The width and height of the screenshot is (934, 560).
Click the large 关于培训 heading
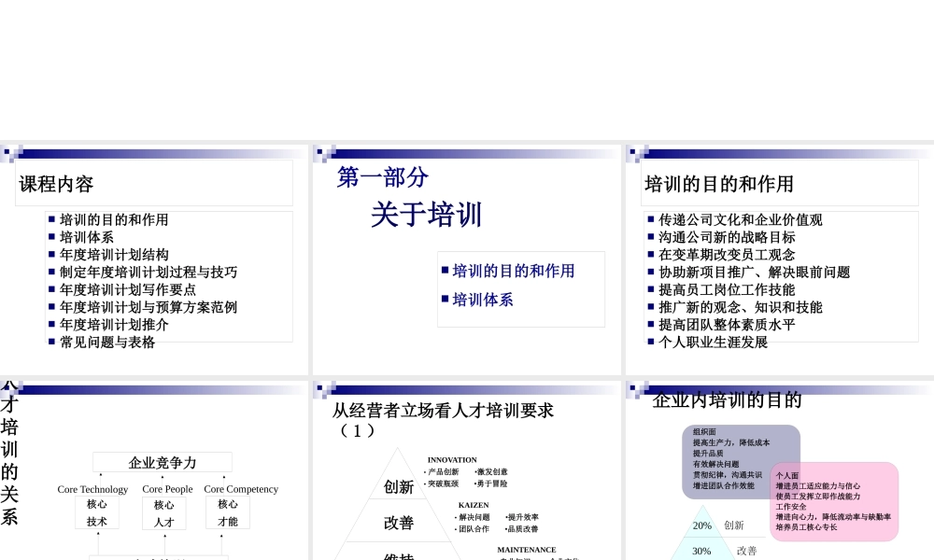[426, 215]
